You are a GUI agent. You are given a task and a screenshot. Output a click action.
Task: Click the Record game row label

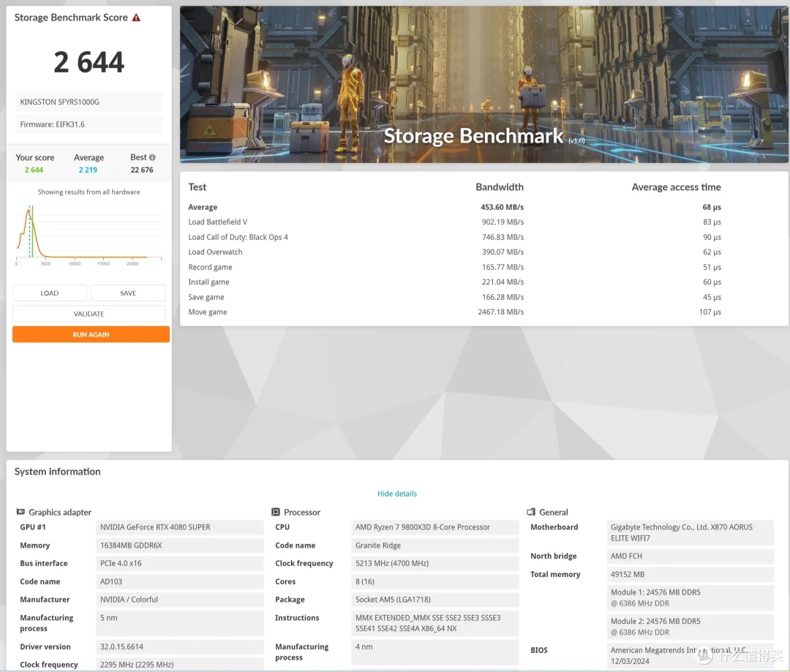coord(210,267)
